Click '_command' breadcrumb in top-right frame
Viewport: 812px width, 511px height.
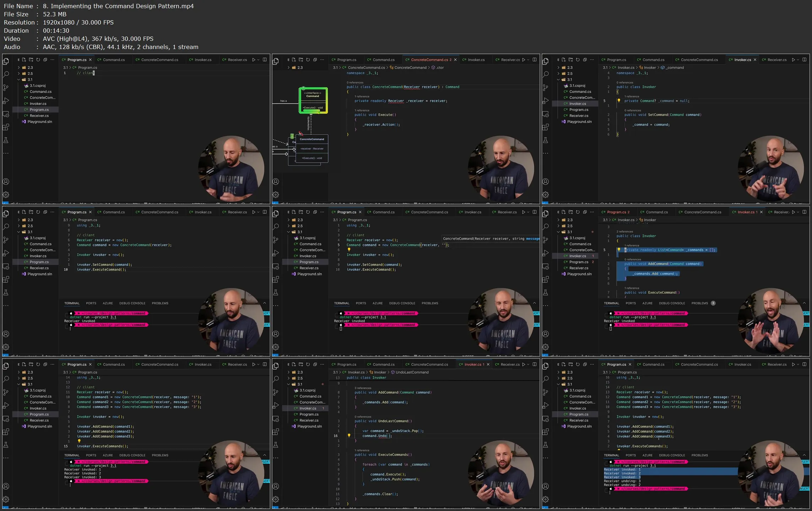pos(672,67)
